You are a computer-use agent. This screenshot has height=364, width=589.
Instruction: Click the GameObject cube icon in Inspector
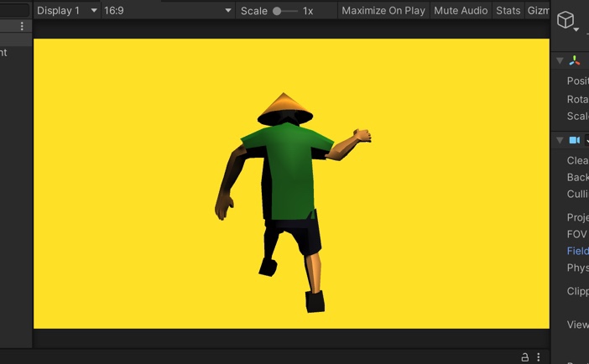566,20
